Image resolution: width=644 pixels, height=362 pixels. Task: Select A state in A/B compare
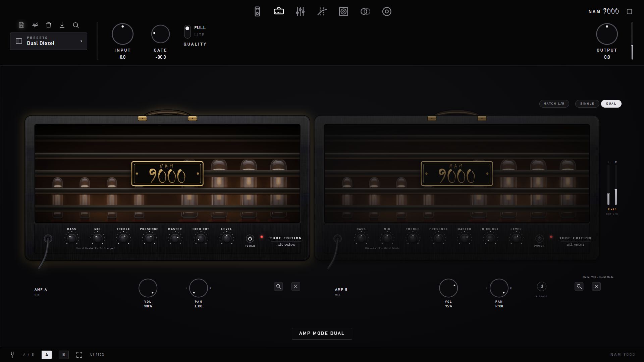(47, 355)
